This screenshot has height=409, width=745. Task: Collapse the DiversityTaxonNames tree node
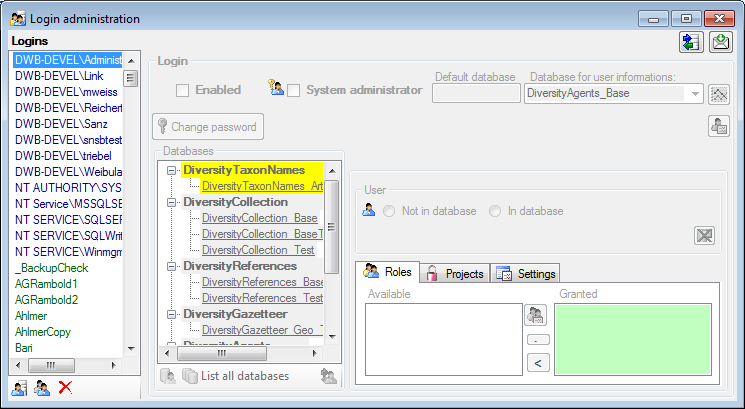point(173,170)
